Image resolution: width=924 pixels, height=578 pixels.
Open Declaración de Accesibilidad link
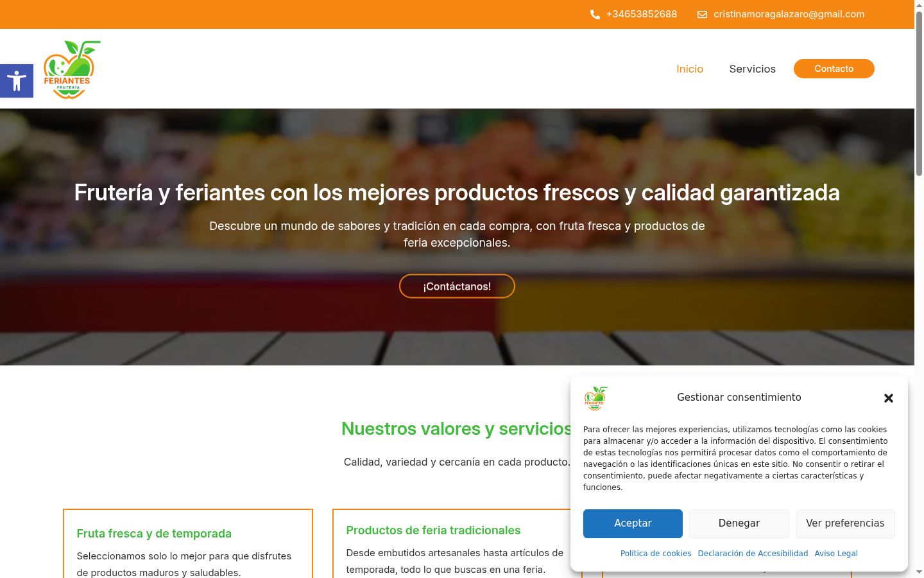pyautogui.click(x=753, y=553)
